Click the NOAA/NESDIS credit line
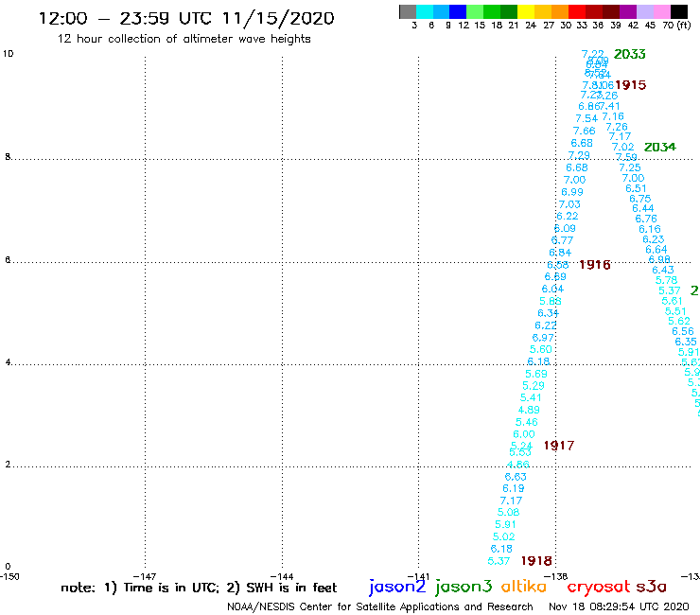Image resolution: width=700 pixels, height=615 pixels. pos(380,607)
